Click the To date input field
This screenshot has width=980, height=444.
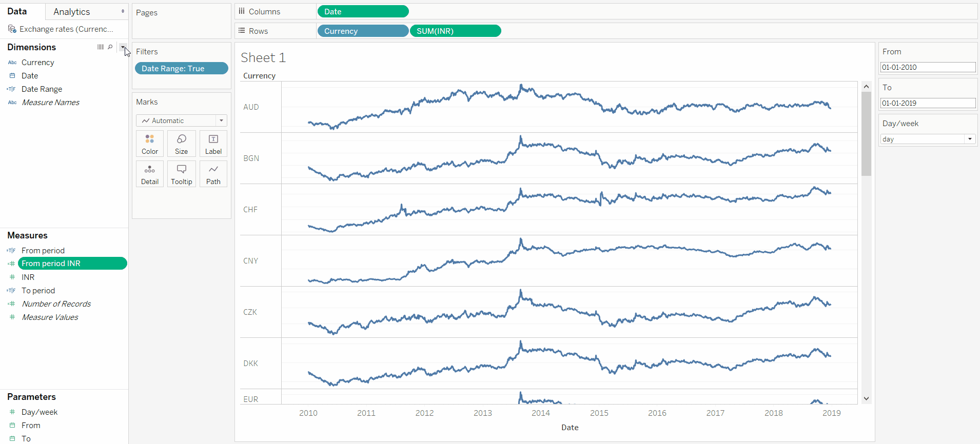[x=928, y=103]
